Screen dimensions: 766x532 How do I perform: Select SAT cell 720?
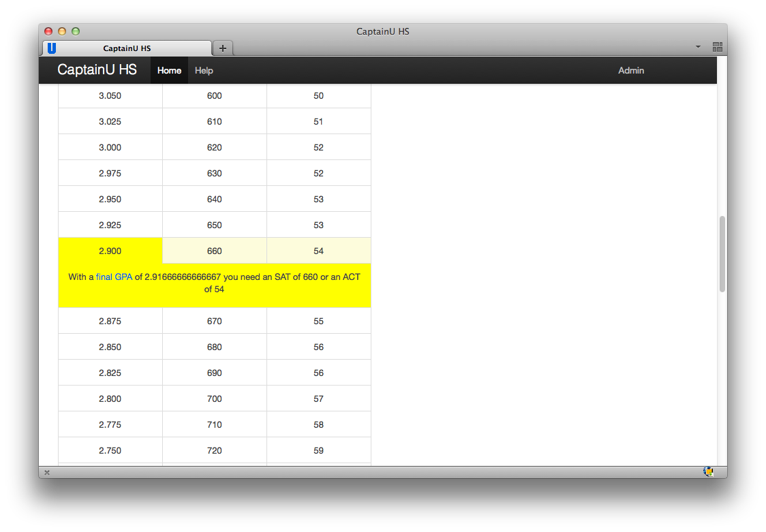click(215, 450)
